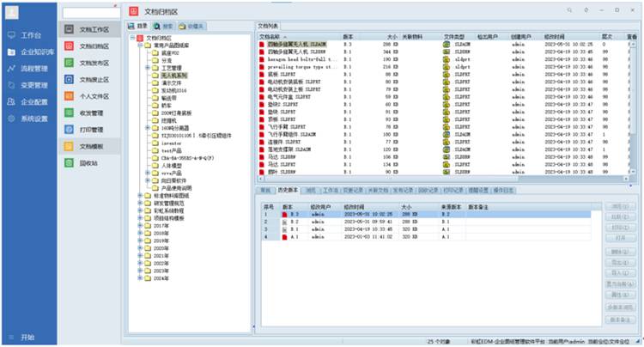Select 企业知识库 in the left navigation
This screenshot has width=644, height=347.
click(x=31, y=52)
